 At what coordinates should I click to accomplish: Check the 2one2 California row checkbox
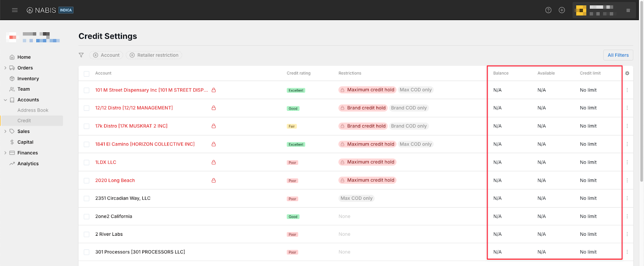[87, 216]
